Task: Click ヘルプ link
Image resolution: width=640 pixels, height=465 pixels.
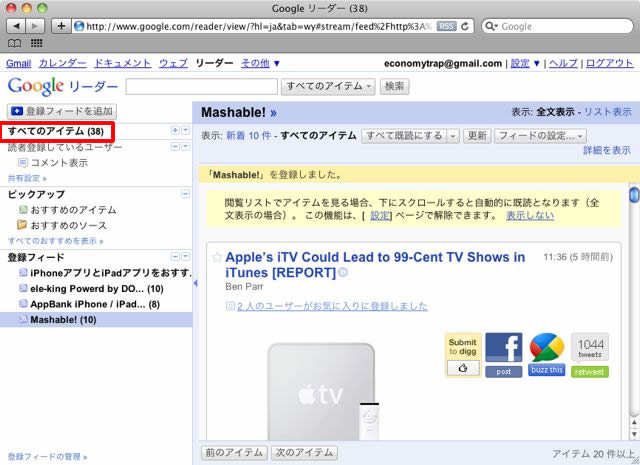Action: point(563,63)
